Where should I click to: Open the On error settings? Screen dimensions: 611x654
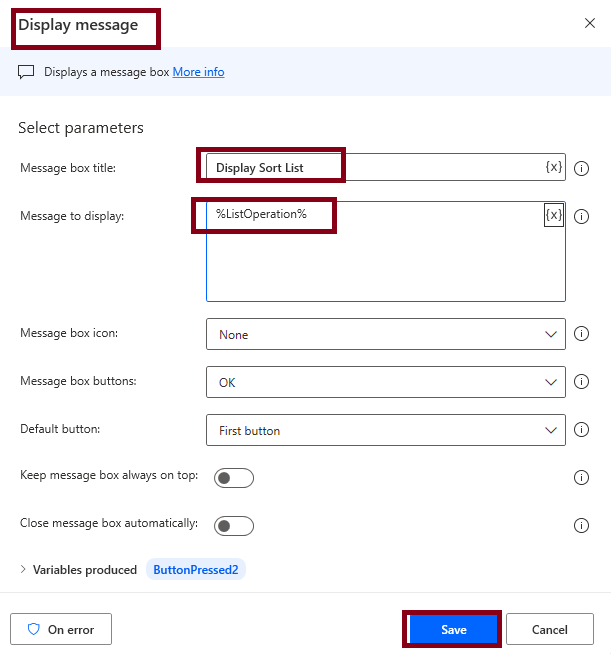click(x=61, y=629)
